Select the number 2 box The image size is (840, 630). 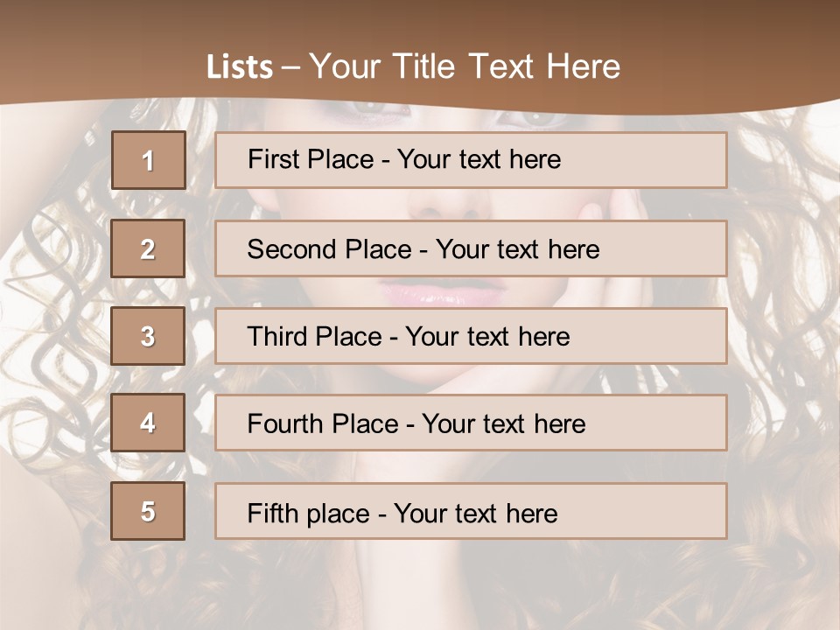coord(148,248)
